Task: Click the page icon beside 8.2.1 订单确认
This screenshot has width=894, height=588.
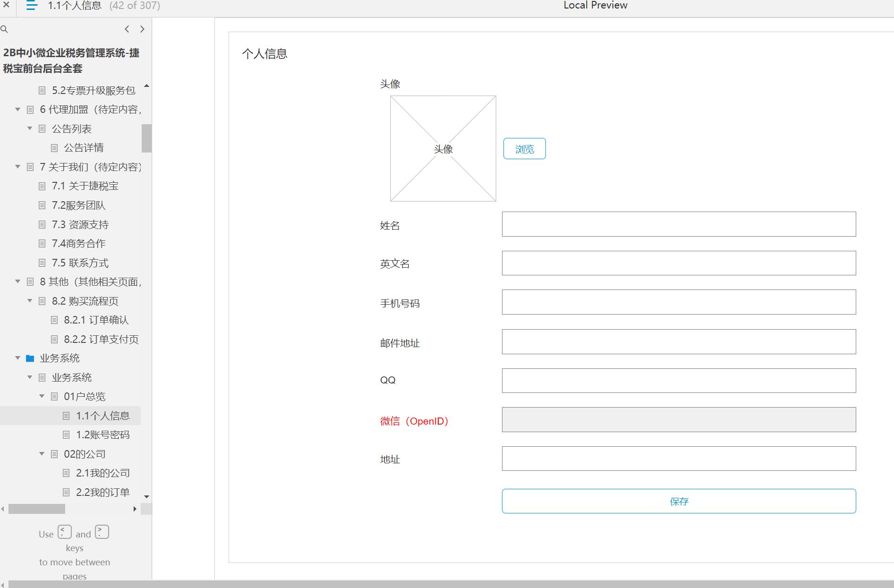Action: 54,320
